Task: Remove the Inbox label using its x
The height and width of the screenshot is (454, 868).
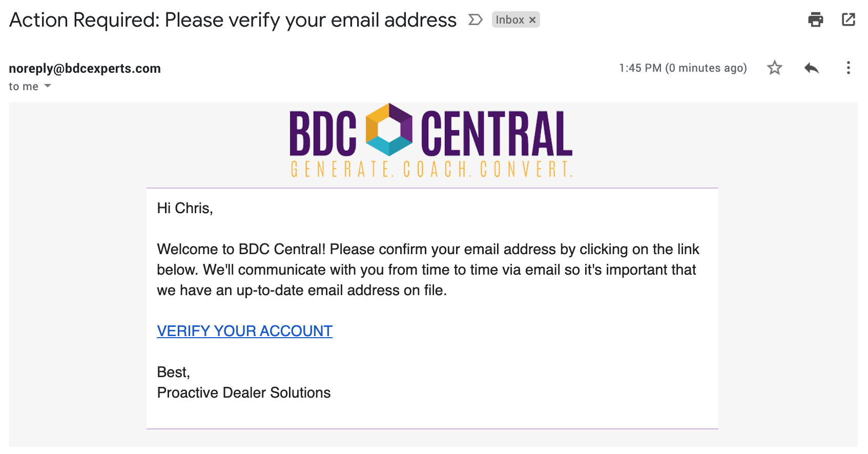Action: 532,20
